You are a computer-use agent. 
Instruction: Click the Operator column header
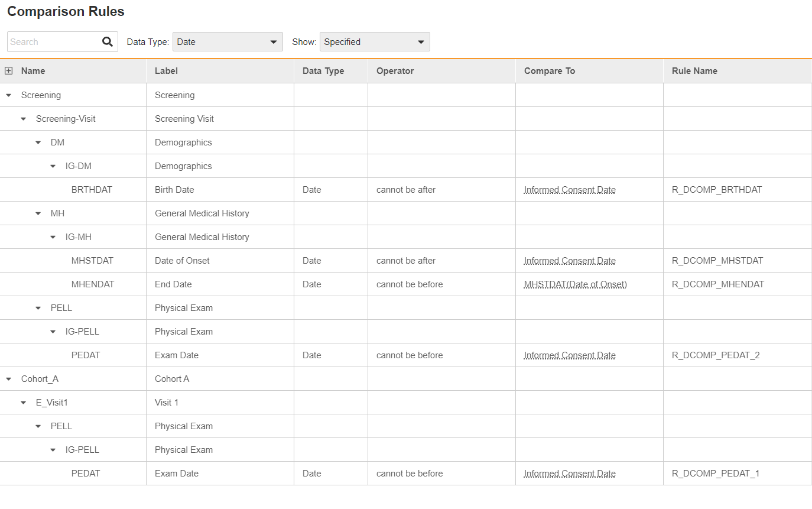tap(395, 71)
